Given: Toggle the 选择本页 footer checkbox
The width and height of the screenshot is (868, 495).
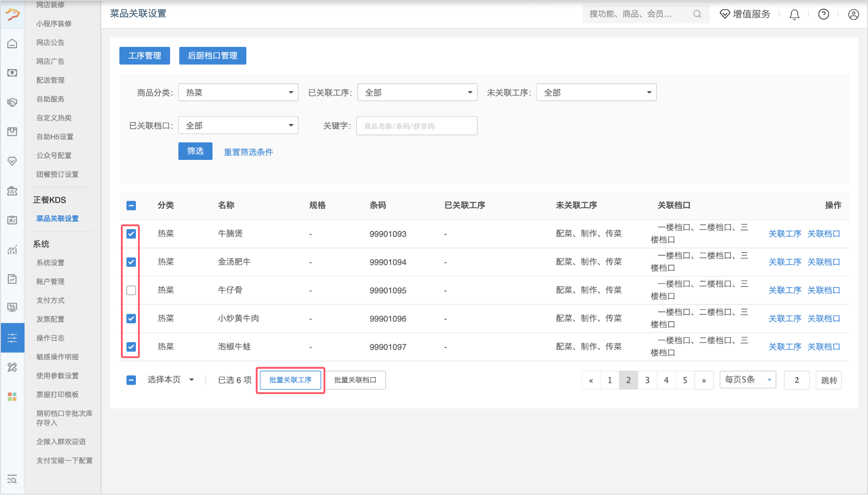Looking at the screenshot, I should click(x=131, y=380).
